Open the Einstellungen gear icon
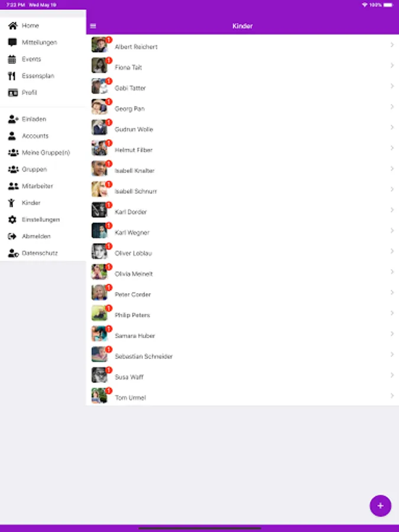The image size is (399, 532). pos(12,219)
